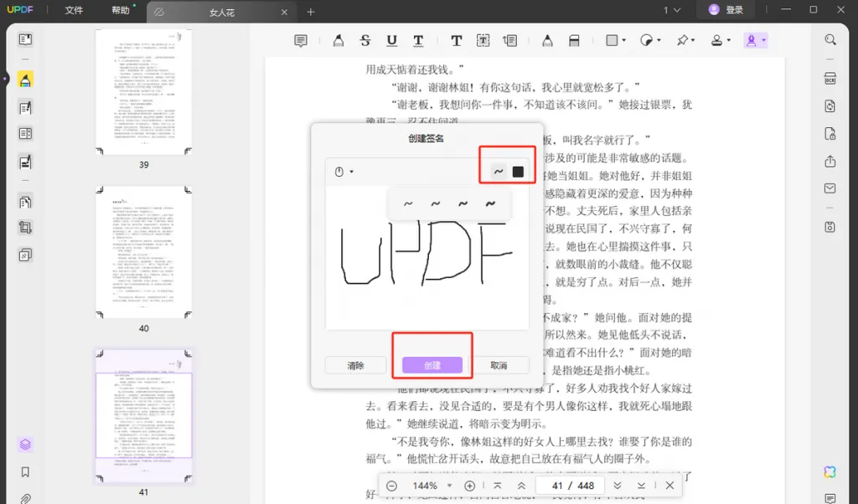Select the eraser tool
The image size is (858, 504).
[x=574, y=40]
